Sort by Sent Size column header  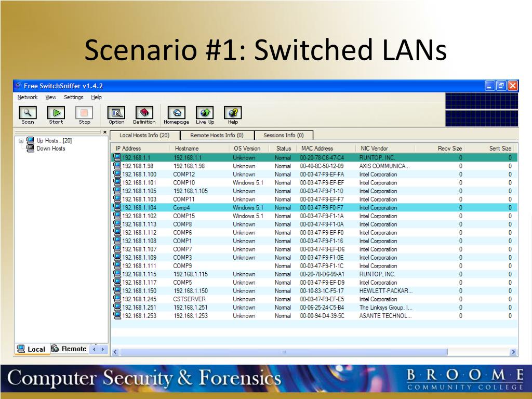point(489,148)
